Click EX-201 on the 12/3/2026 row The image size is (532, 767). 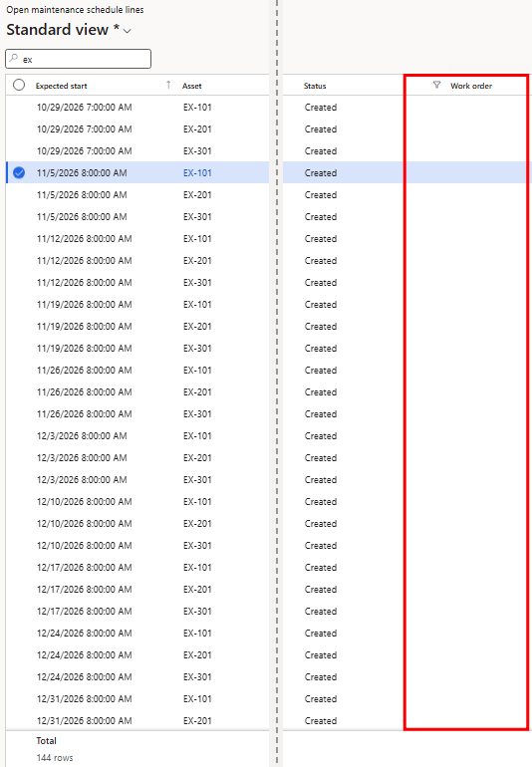[x=197, y=458]
